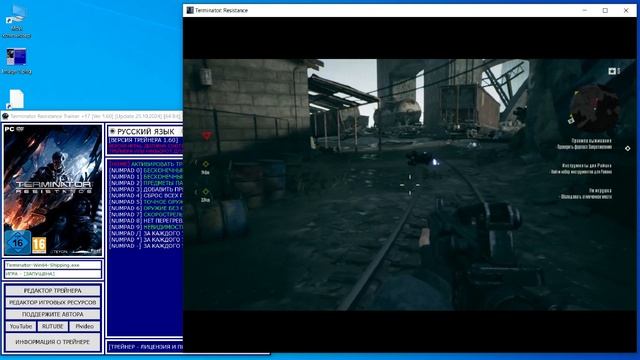
Task: Click the circular minimap in the game HUD
Action: coord(594,108)
